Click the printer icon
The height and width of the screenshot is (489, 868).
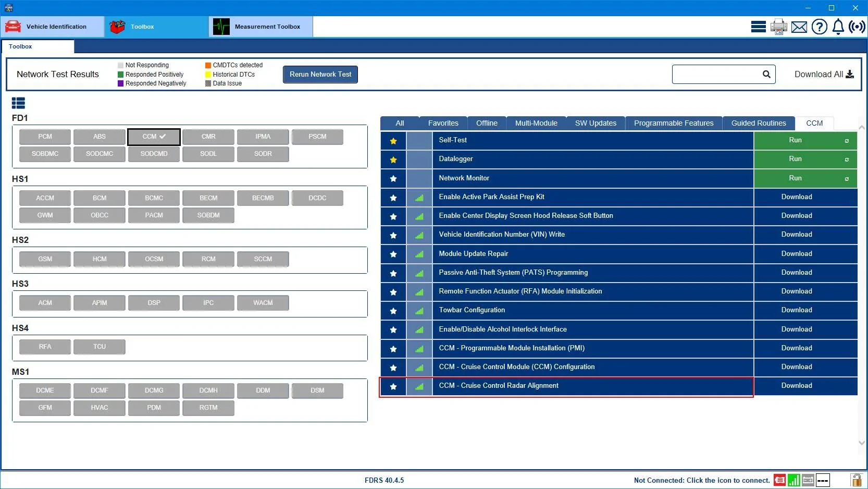[779, 27]
